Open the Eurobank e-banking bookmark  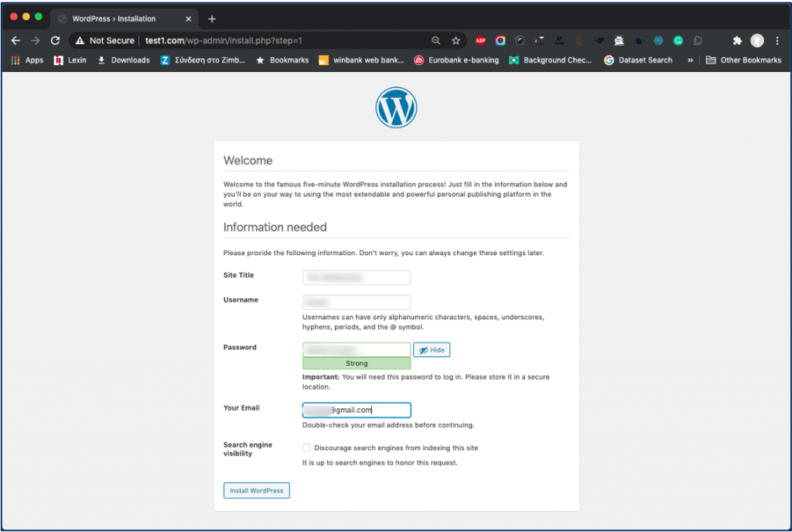tap(456, 60)
